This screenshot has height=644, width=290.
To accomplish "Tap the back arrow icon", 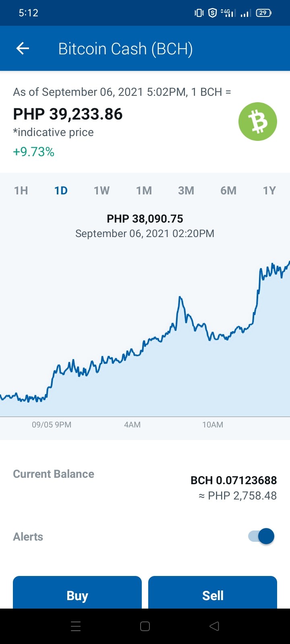I will click(23, 49).
